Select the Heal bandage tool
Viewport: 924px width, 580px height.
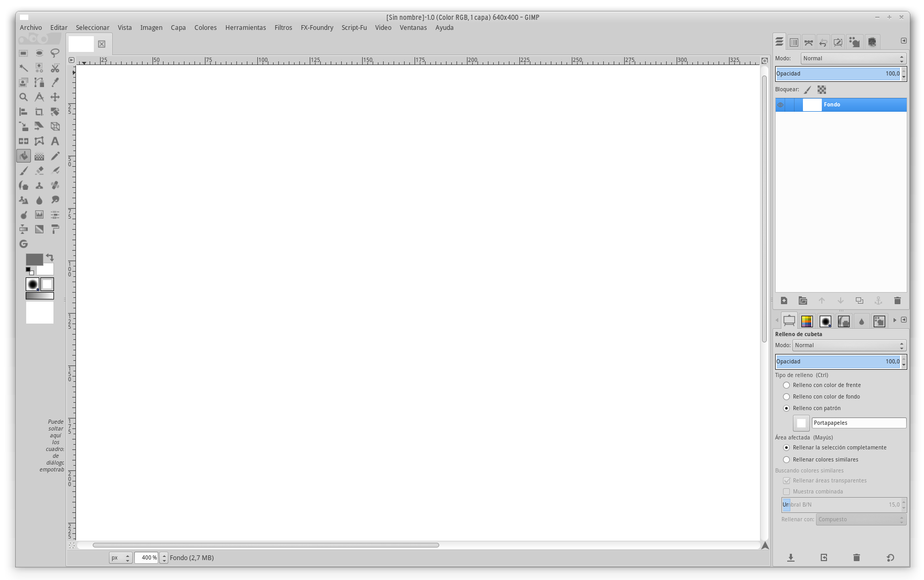coord(55,185)
